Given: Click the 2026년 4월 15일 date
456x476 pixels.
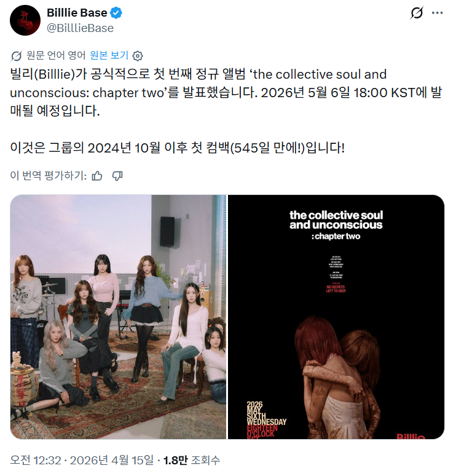Looking at the screenshot, I should (112, 460).
